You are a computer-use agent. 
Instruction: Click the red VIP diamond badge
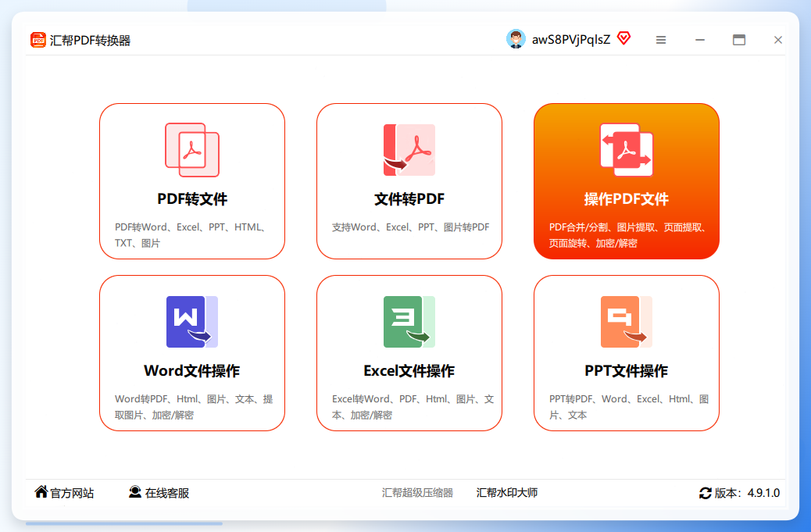point(624,38)
